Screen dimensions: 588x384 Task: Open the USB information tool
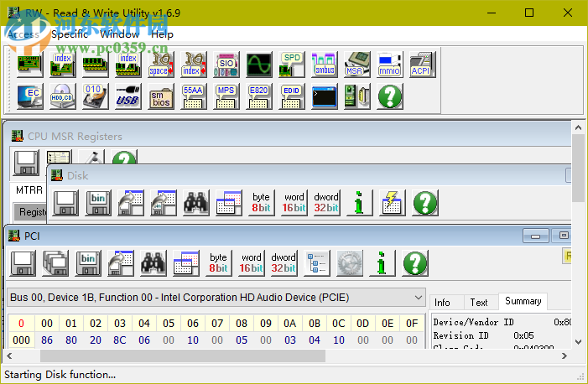[x=127, y=96]
